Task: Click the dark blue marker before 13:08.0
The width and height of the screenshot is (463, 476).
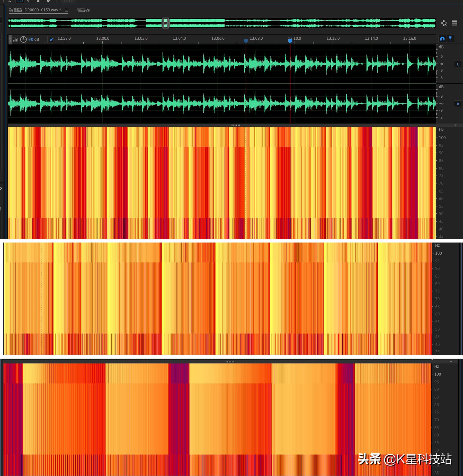Action: 246,41
